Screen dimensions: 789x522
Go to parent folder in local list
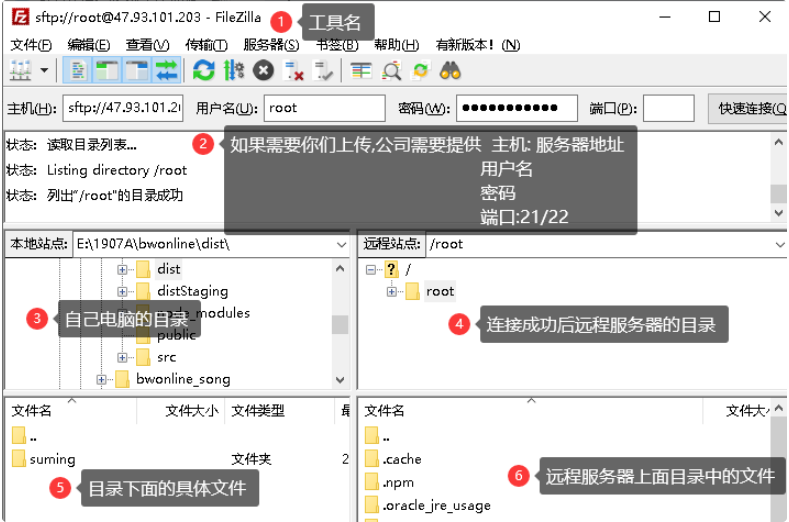coord(33,436)
